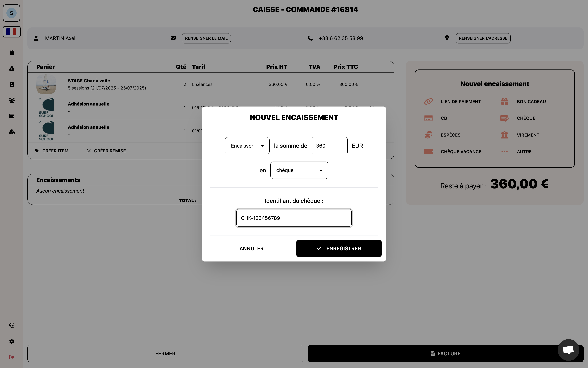
Task: Choose the Bon Cadeau gift icon
Action: [x=504, y=102]
